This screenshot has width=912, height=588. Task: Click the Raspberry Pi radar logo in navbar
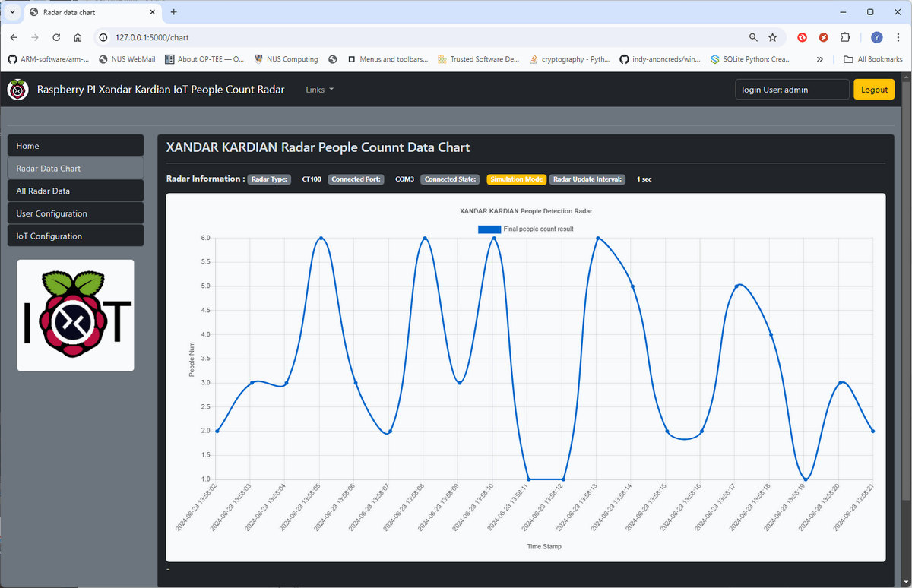(18, 90)
